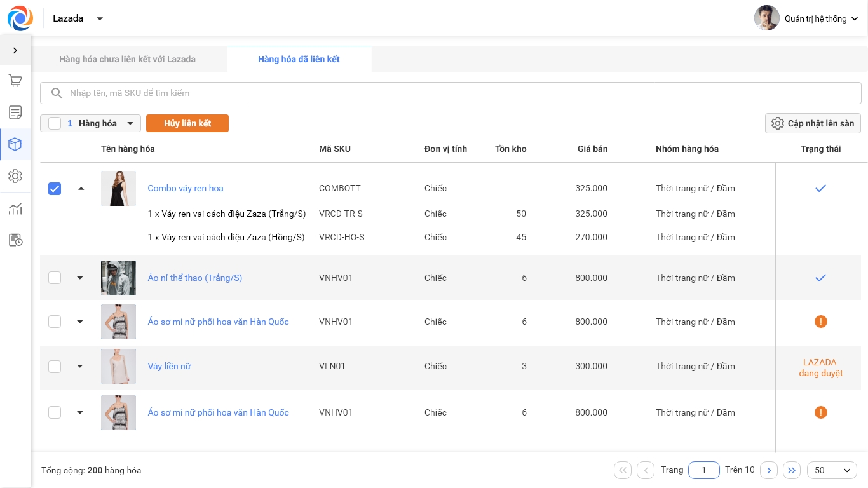Open the settings gear in sidebar
Screen dimensions: 868x488
15,176
